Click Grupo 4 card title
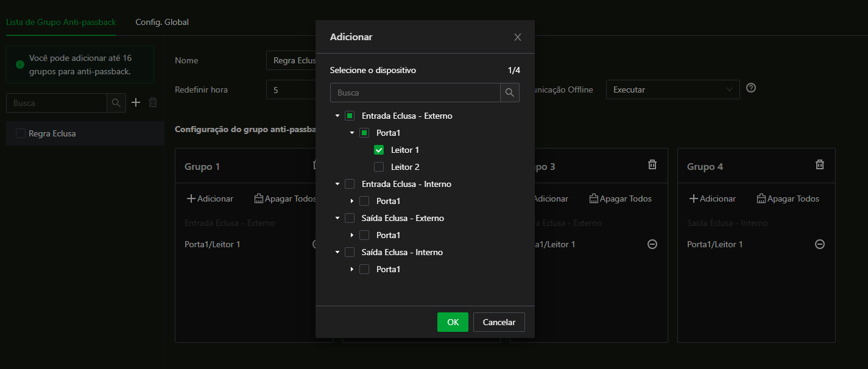Image resolution: width=868 pixels, height=369 pixels. coord(705,166)
